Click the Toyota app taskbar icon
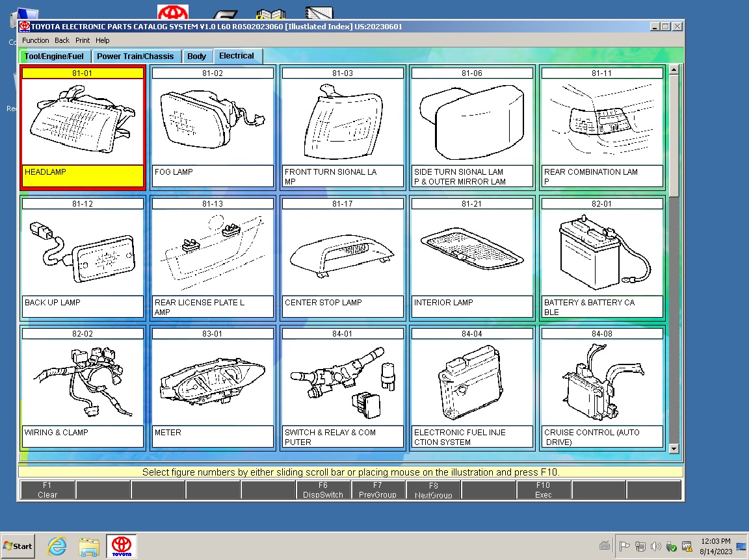749x560 pixels. click(122, 546)
